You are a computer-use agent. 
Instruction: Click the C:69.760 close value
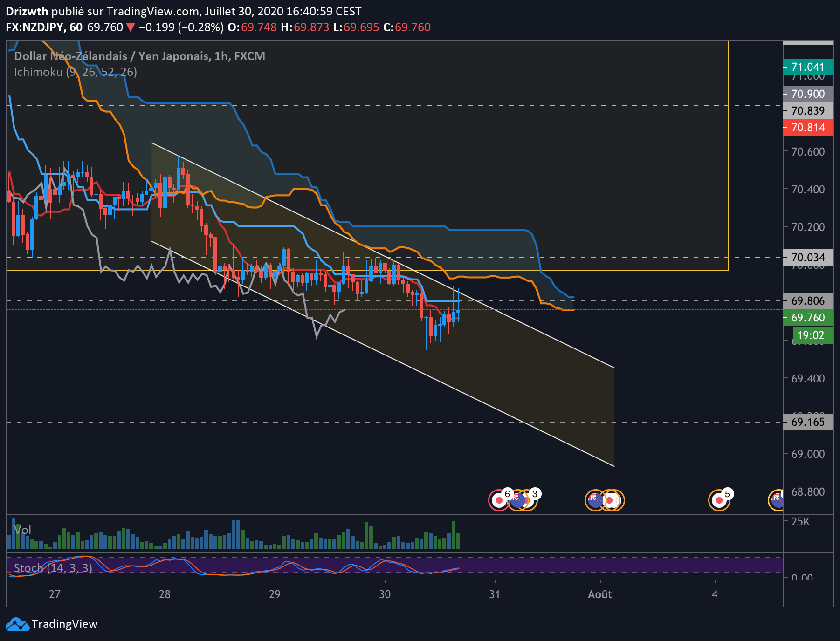[x=407, y=27]
